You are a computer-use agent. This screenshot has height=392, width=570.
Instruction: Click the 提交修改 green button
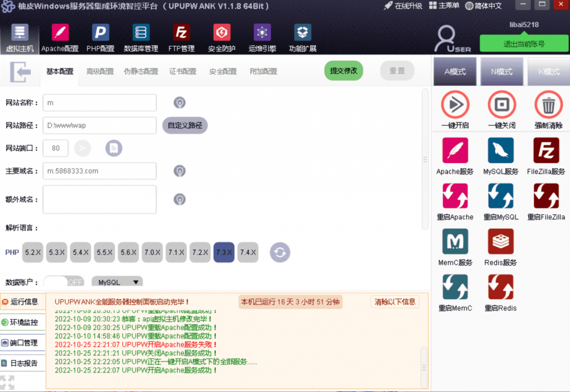point(343,71)
